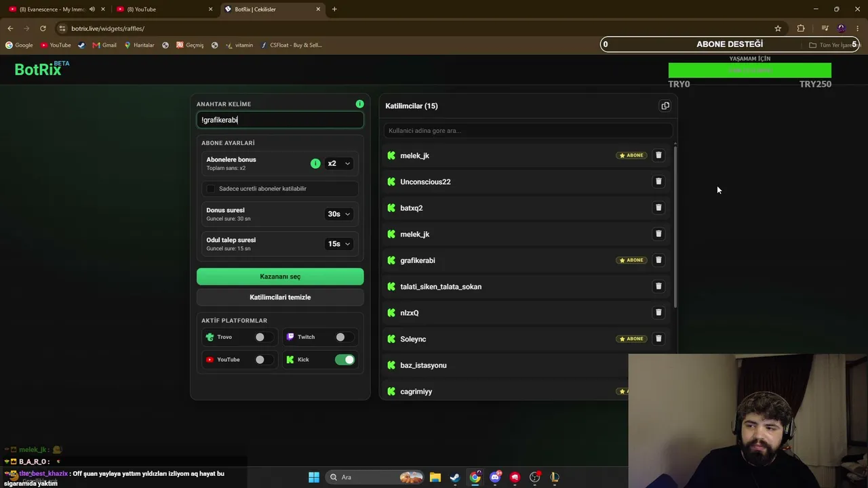
Task: Click the taskbar search box labeled Ara
Action: point(374,477)
